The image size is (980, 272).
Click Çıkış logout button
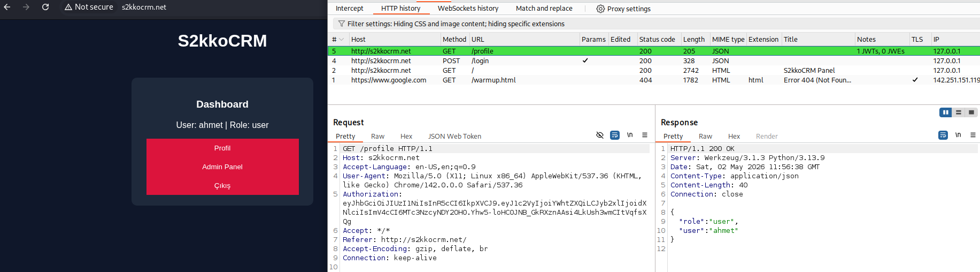click(222, 186)
